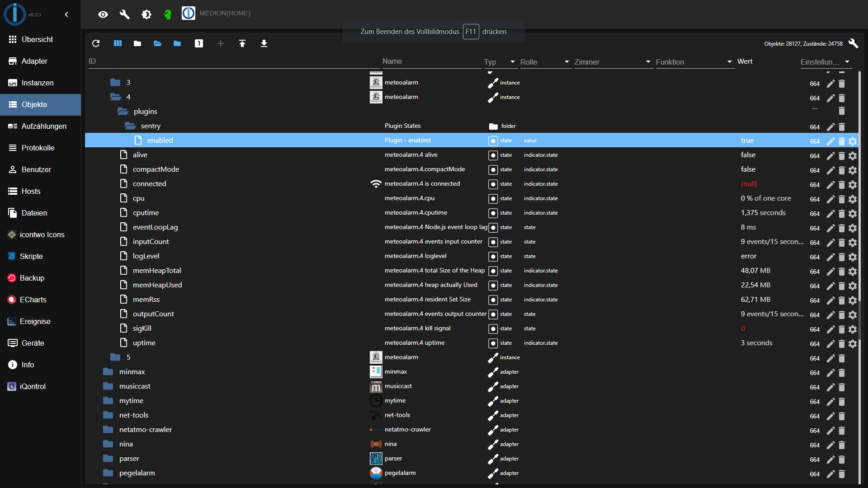Click the ID filter input field

[234, 61]
